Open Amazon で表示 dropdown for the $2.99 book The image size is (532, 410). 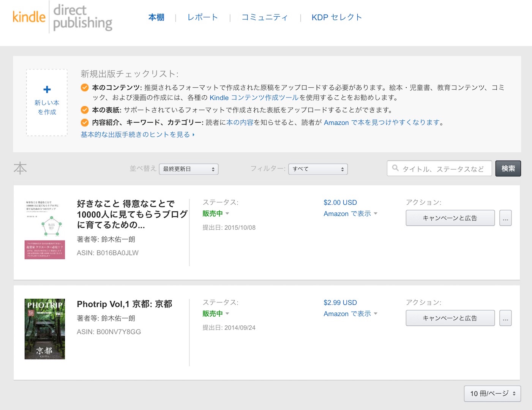[350, 314]
